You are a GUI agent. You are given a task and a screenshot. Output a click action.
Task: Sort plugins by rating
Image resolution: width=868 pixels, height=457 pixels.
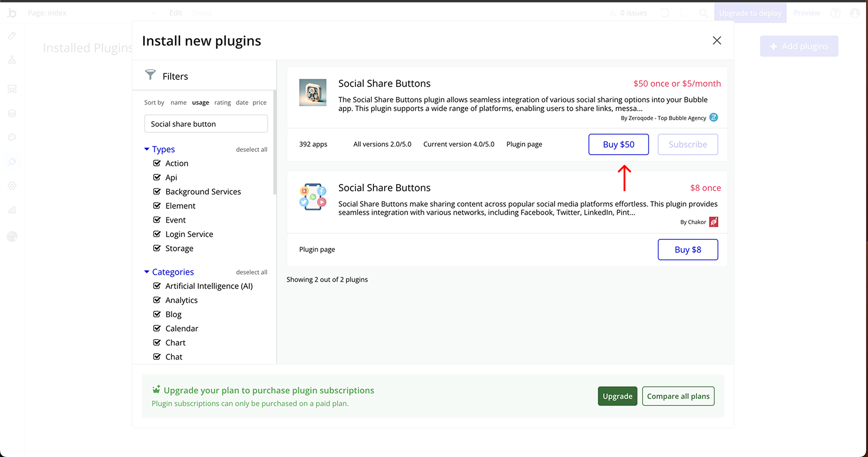222,102
